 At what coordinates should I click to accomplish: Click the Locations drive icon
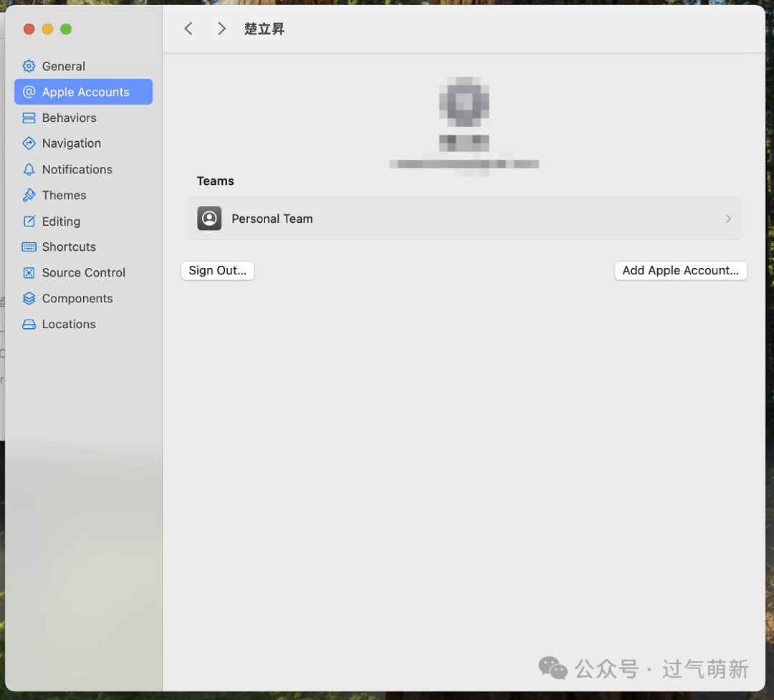[x=29, y=325]
